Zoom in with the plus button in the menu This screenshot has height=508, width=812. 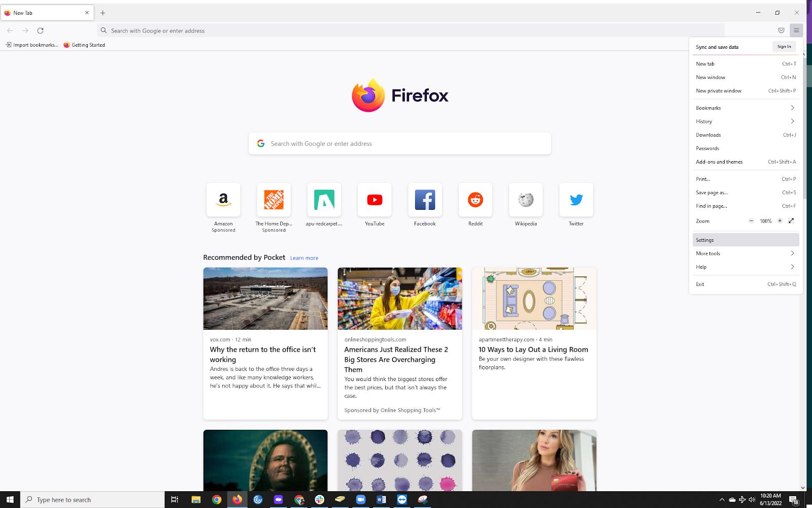[x=780, y=221]
